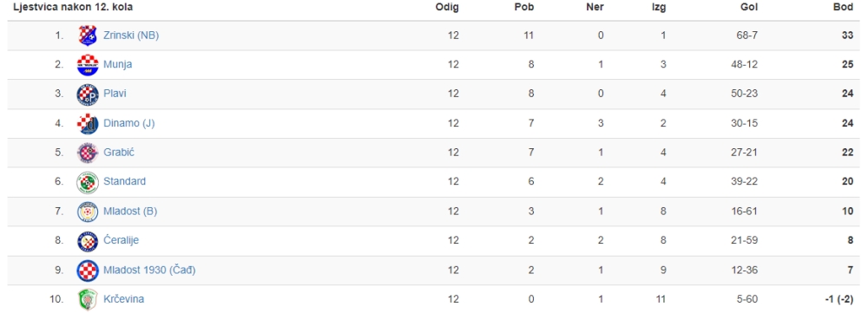Click the Grabić club logo
The width and height of the screenshot is (868, 313).
(x=88, y=153)
